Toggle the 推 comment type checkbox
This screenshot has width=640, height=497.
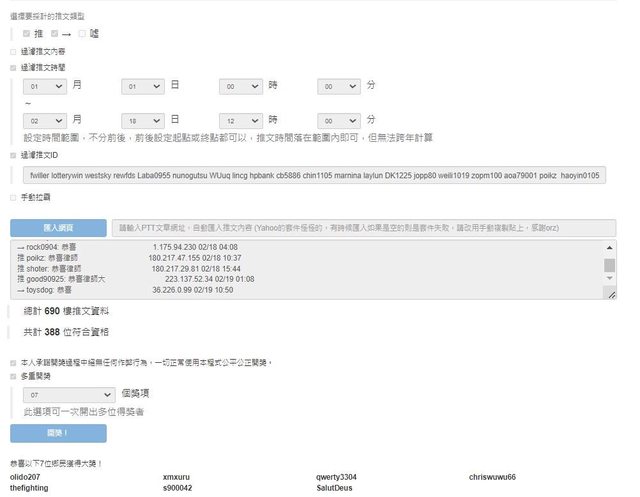pyautogui.click(x=26, y=33)
